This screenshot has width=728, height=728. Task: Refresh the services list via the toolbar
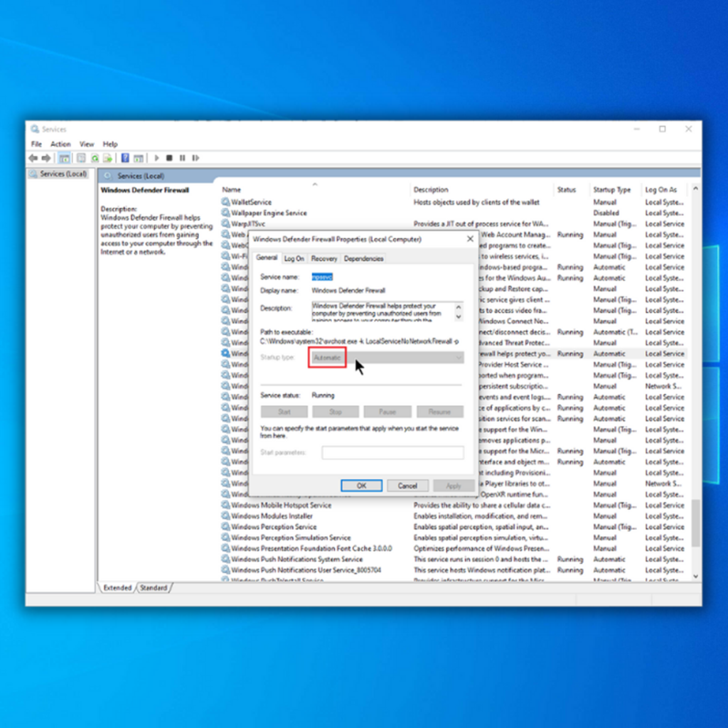click(95, 158)
